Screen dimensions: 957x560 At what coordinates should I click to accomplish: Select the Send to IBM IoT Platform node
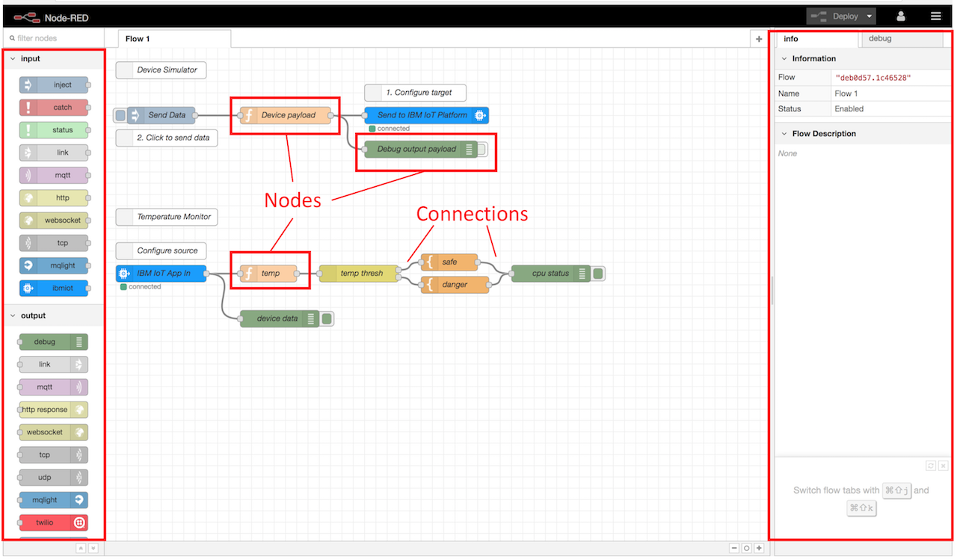pyautogui.click(x=427, y=115)
